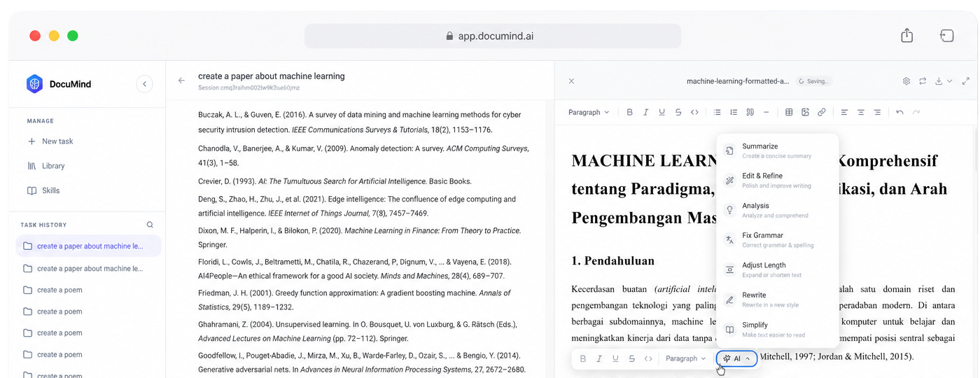Insert an image
Image resolution: width=980 pixels, height=378 pixels.
tap(805, 112)
